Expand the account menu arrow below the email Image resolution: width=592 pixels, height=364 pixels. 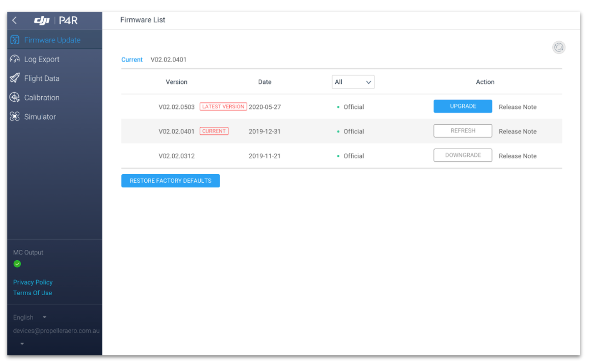click(22, 344)
